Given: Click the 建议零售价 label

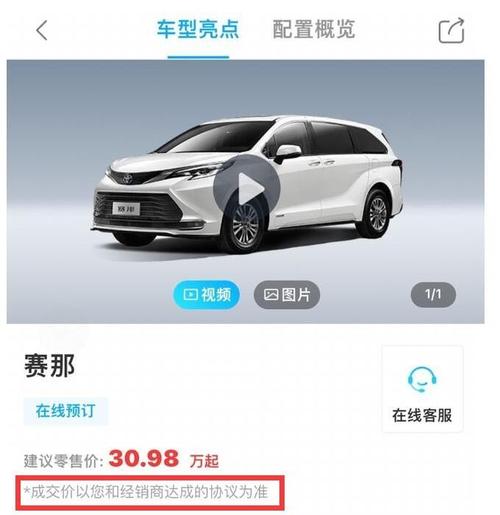Looking at the screenshot, I should (64, 461).
